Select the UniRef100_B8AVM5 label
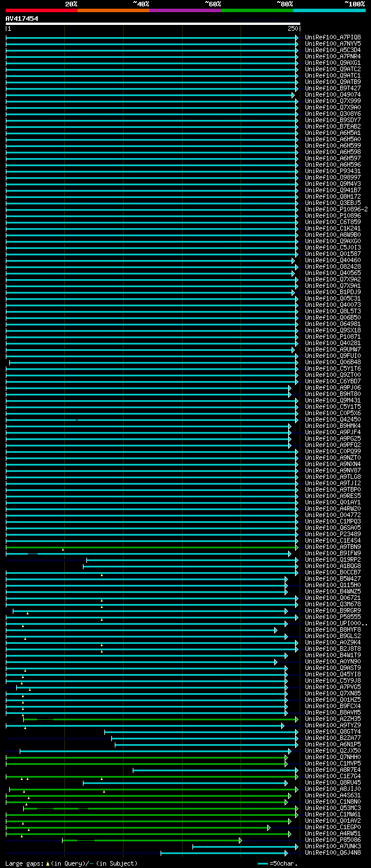This screenshot has width=371, height=868. 333,712
